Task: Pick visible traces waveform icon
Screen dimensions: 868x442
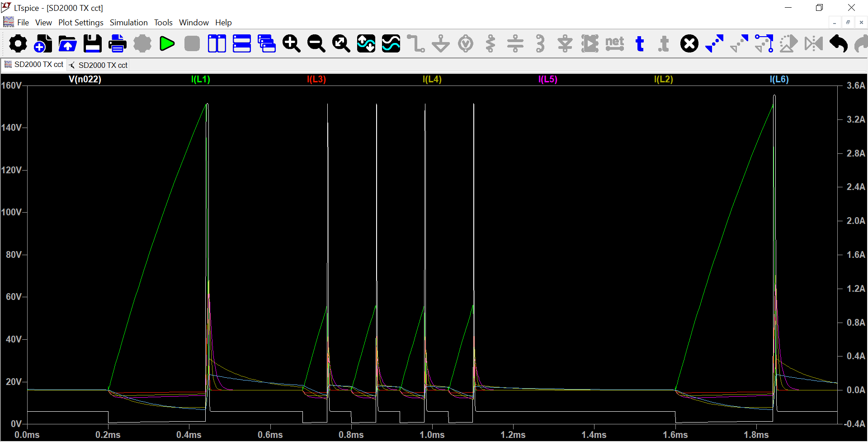Action: [391, 44]
